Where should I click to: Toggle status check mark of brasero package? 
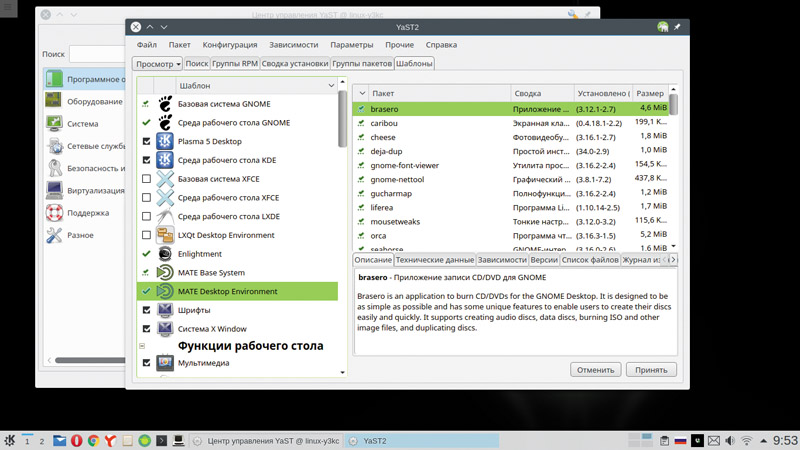click(x=361, y=109)
